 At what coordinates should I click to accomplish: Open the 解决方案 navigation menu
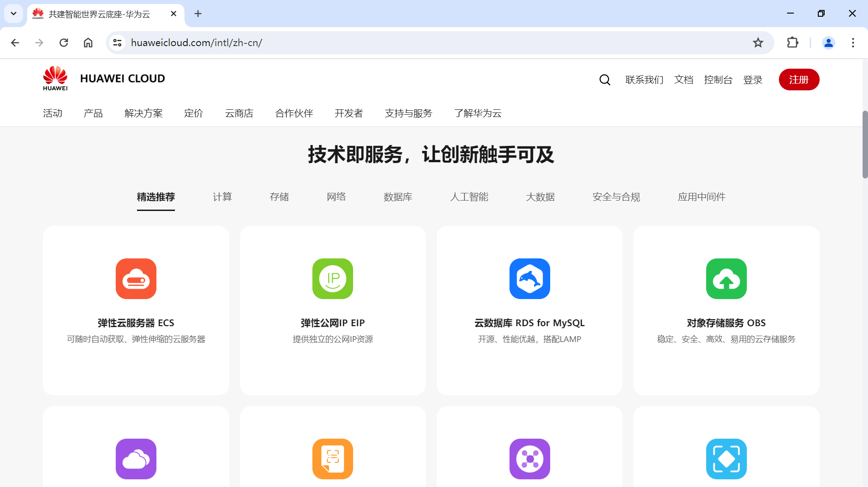click(143, 113)
